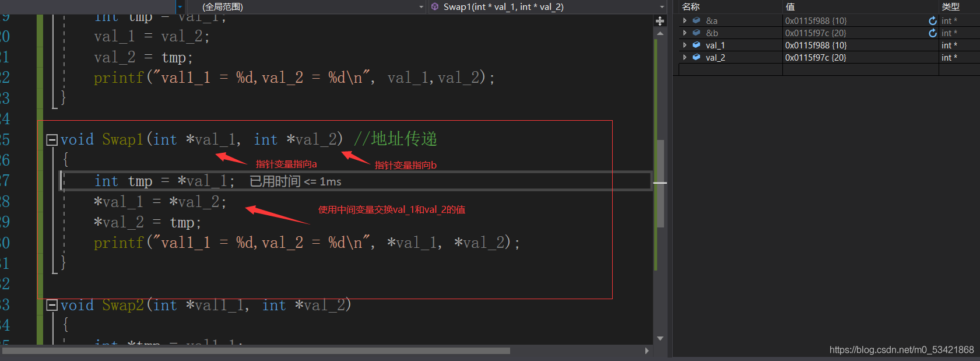Image resolution: width=980 pixels, height=361 pixels.
Task: Click the Swap1 printf statement line
Action: coord(307,243)
